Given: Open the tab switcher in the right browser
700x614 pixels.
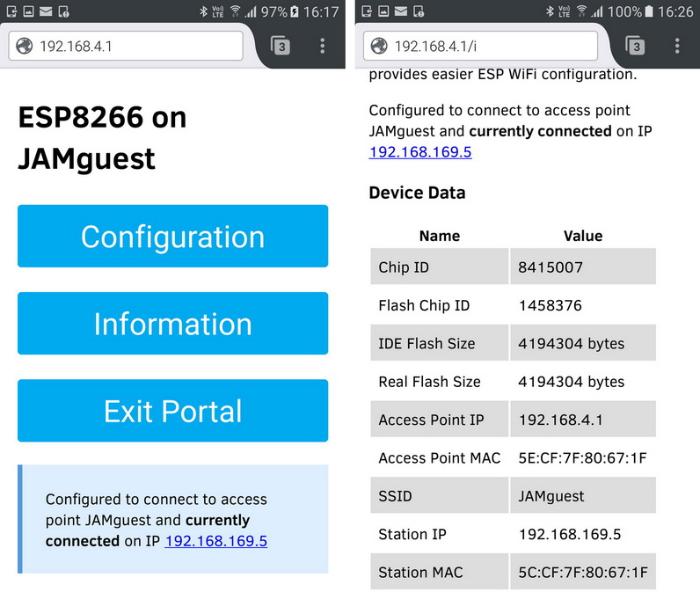Looking at the screenshot, I should [x=635, y=47].
